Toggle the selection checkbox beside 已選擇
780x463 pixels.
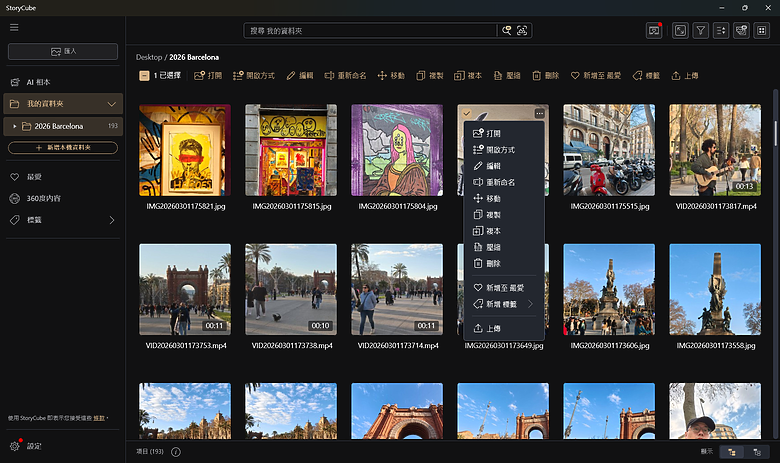pos(144,75)
